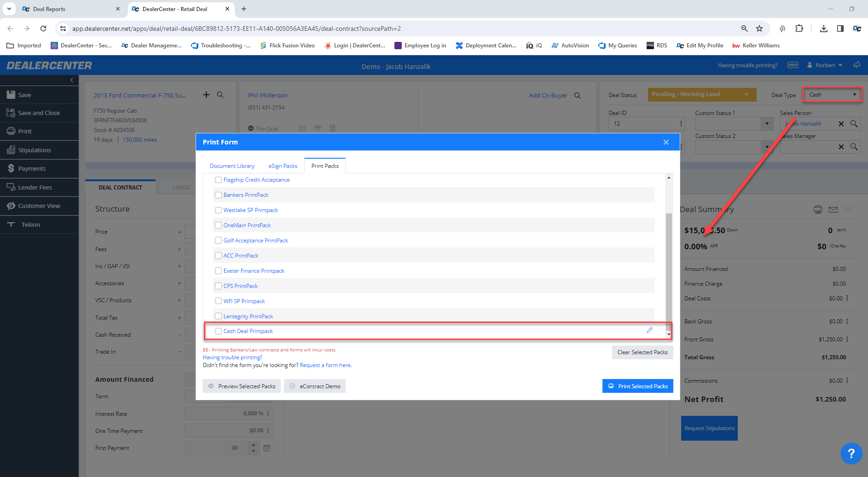Click search icon next to Add Co-Buyer

578,96
